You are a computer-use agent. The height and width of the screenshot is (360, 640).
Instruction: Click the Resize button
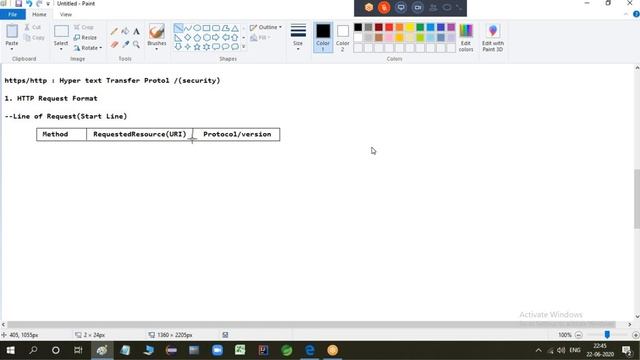(85, 38)
